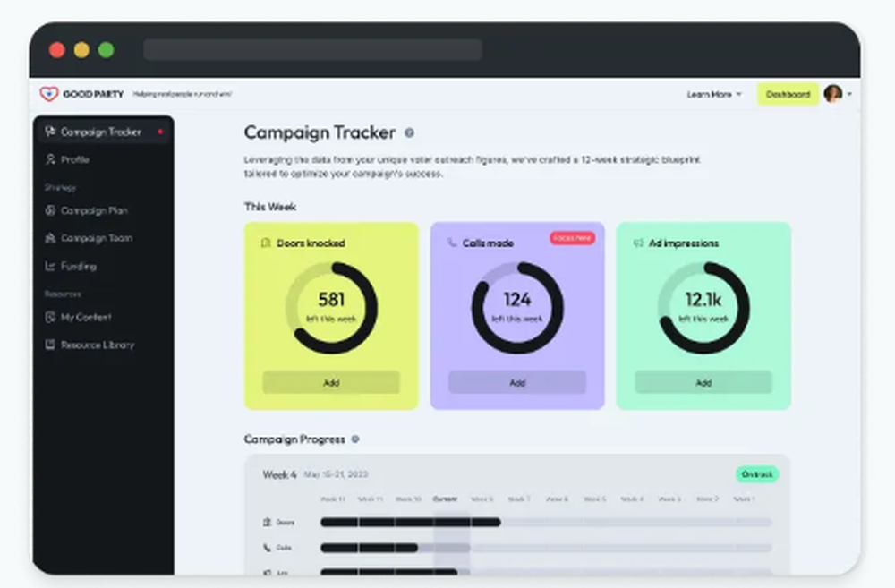The image size is (895, 588).
Task: Click the Funding chart icon
Action: click(50, 266)
